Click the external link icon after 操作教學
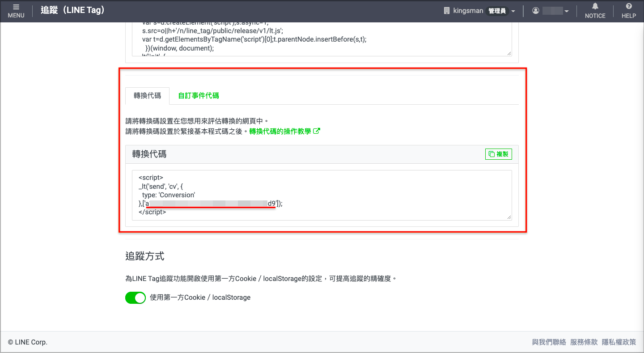 (x=317, y=132)
